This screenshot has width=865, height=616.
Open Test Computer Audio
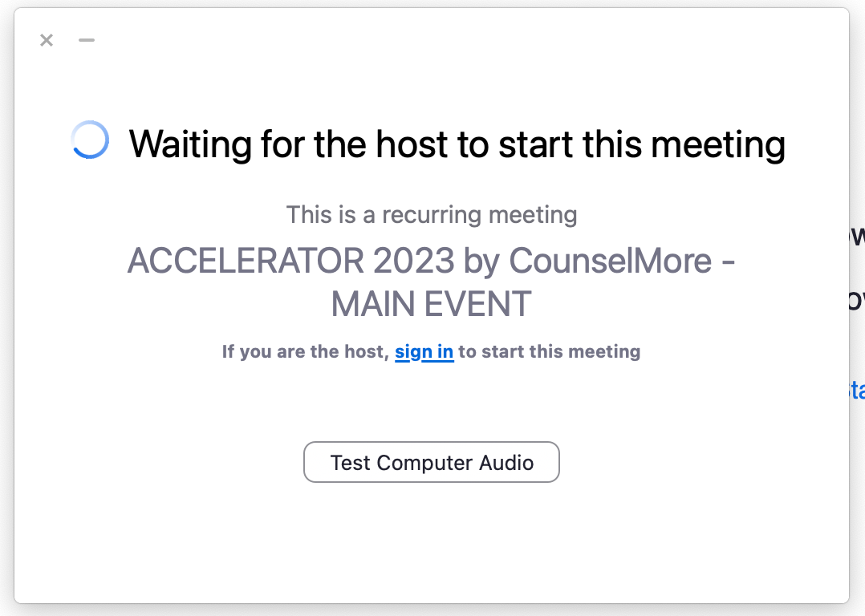(432, 462)
